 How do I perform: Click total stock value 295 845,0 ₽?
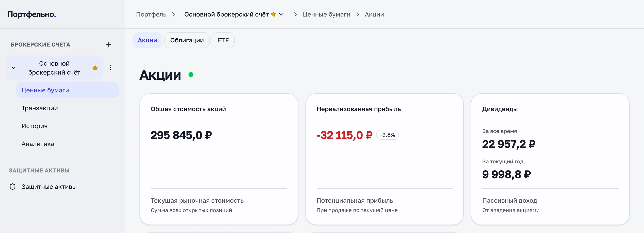181,135
